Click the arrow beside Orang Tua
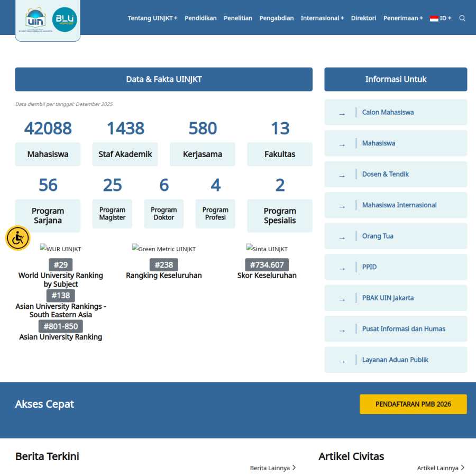The width and height of the screenshot is (476, 476). pyautogui.click(x=342, y=239)
